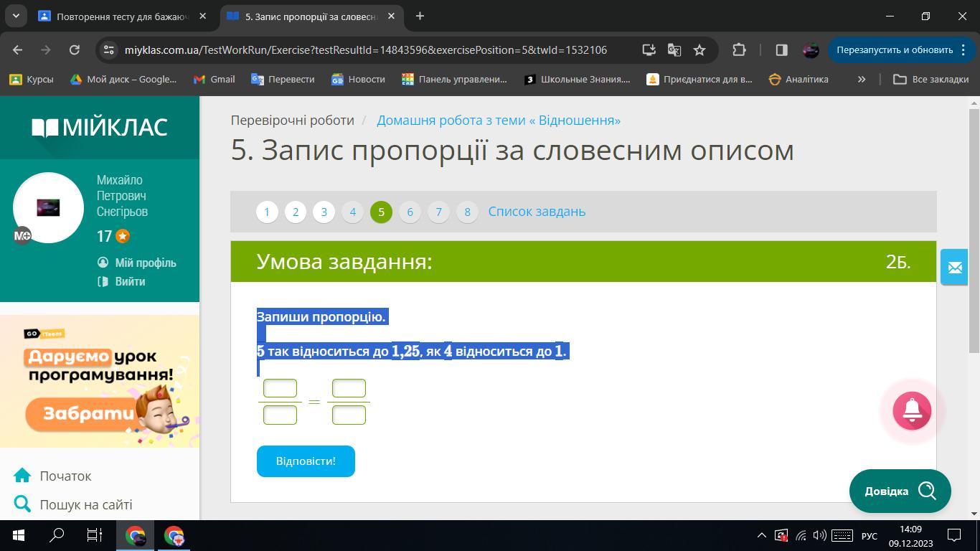Click the Google Translate icon in address bar
Viewport: 980px width, 551px height.
point(674,50)
